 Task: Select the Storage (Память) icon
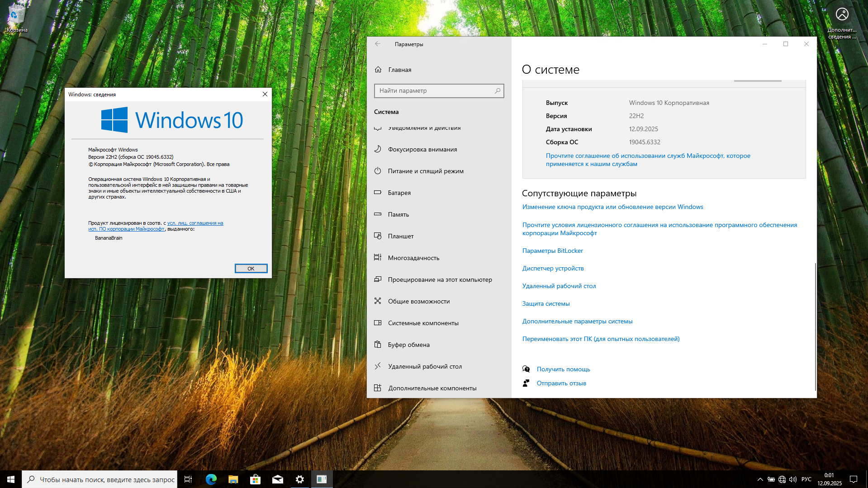coord(378,214)
